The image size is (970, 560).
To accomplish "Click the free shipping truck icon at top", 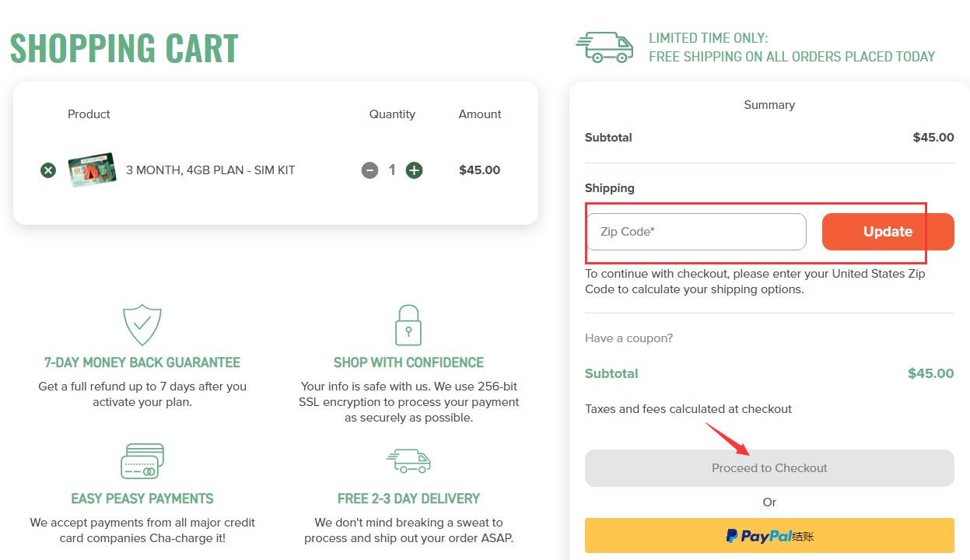I will [x=604, y=47].
